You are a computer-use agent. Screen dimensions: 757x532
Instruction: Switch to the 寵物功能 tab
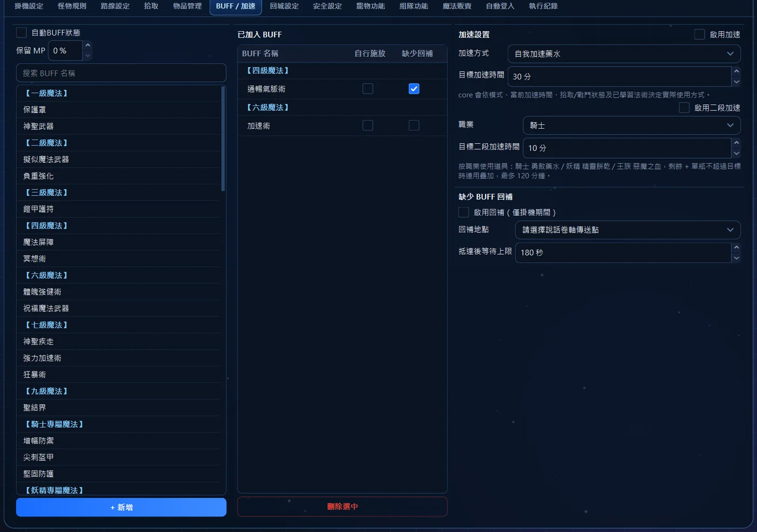pos(371,6)
